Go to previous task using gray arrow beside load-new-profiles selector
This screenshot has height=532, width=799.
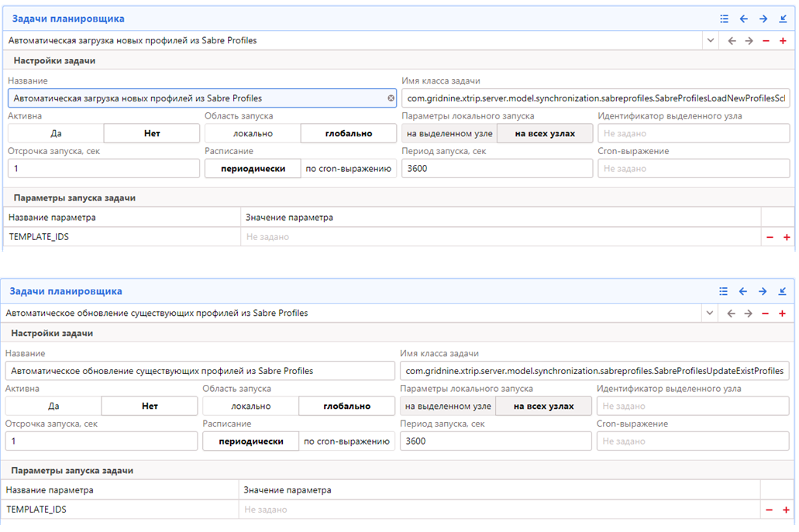click(x=731, y=41)
